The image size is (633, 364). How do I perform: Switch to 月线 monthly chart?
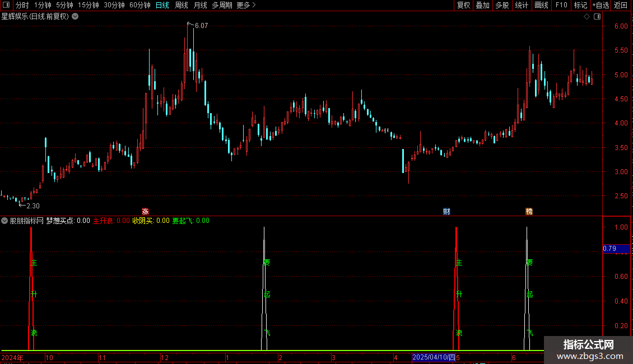click(x=200, y=5)
